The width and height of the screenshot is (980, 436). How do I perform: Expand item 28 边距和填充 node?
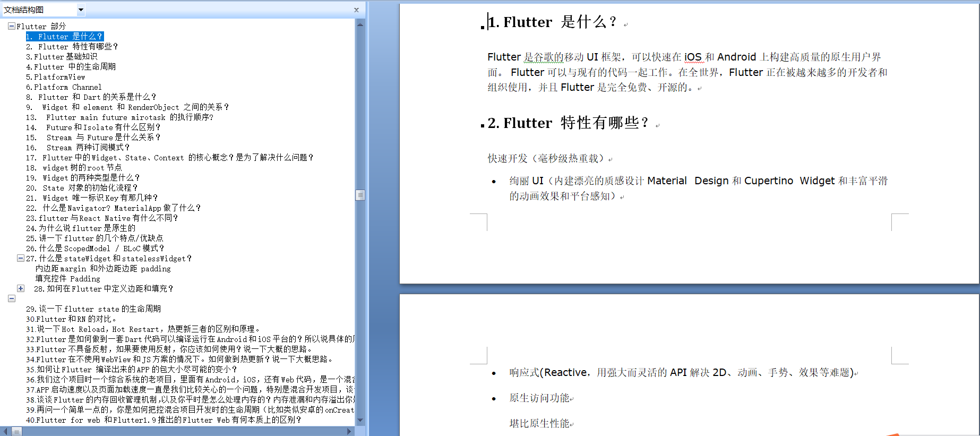(x=21, y=288)
